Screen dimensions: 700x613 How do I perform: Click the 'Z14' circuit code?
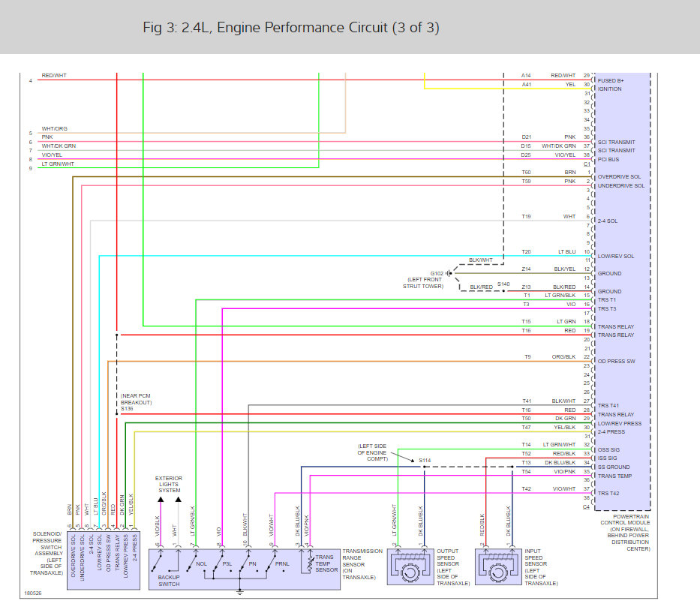527,269
